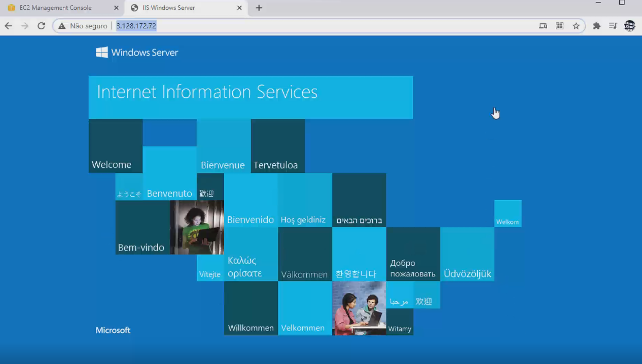The width and height of the screenshot is (642, 364).
Task: Bookmark this page with the star icon
Action: coord(576,26)
